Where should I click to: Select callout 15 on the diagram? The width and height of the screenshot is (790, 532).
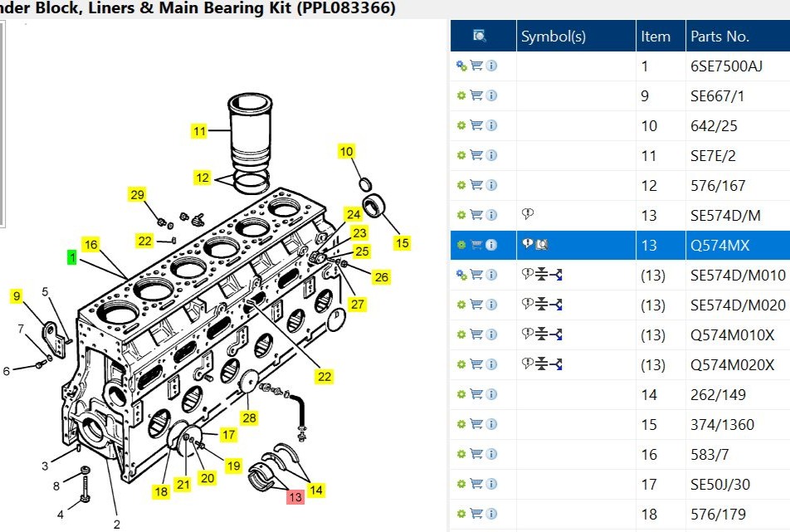coord(402,243)
